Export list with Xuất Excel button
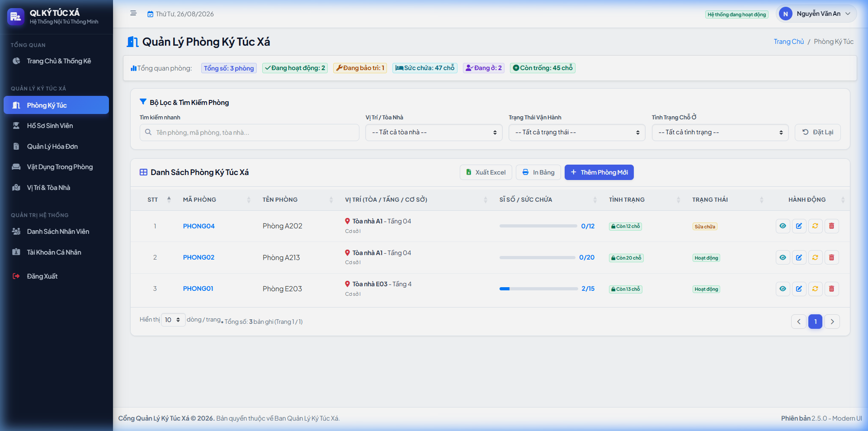Viewport: 868px width, 431px height. click(486, 172)
